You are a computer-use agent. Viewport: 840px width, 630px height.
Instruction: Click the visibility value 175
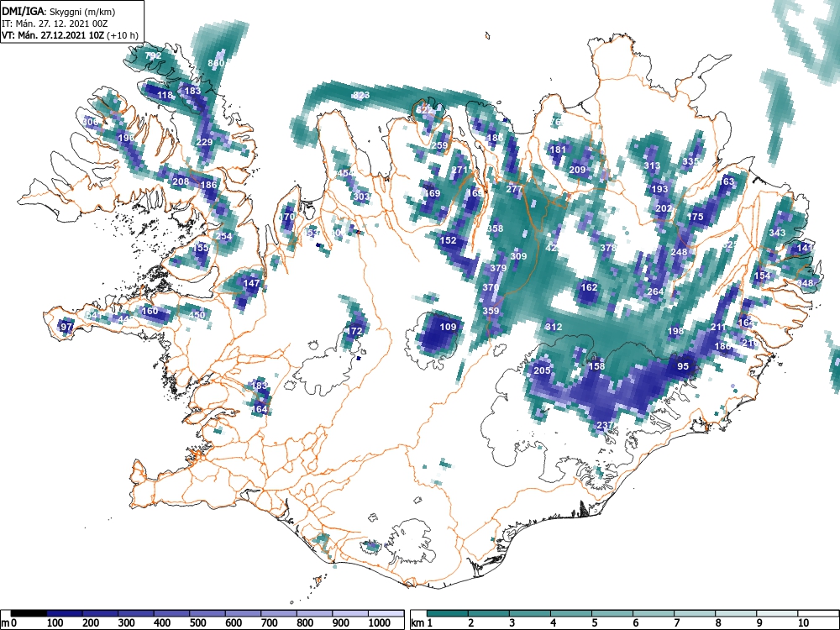(695, 217)
